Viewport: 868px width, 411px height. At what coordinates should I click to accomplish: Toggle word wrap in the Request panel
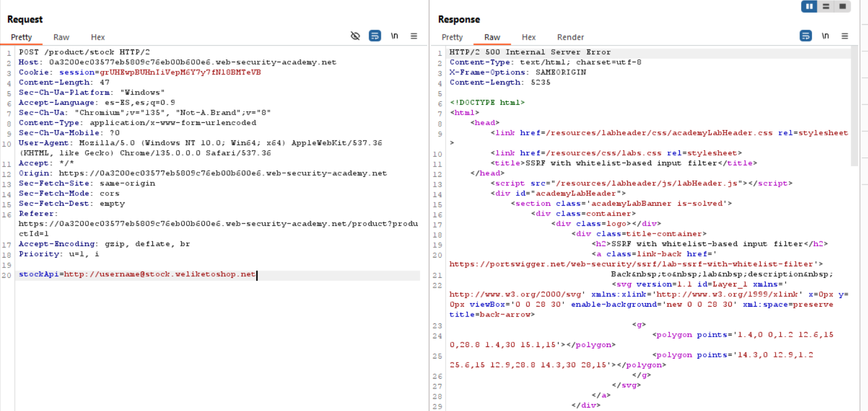coord(375,36)
